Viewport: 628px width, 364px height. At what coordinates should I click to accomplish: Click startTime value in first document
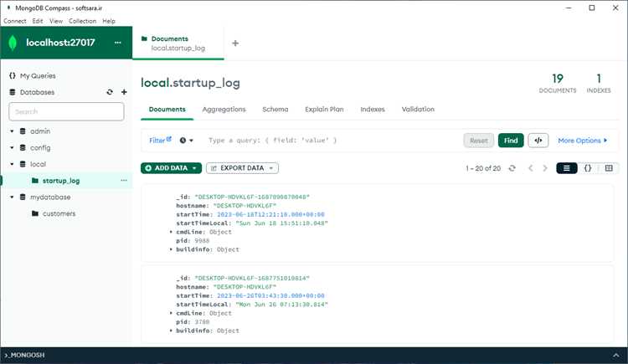click(270, 215)
